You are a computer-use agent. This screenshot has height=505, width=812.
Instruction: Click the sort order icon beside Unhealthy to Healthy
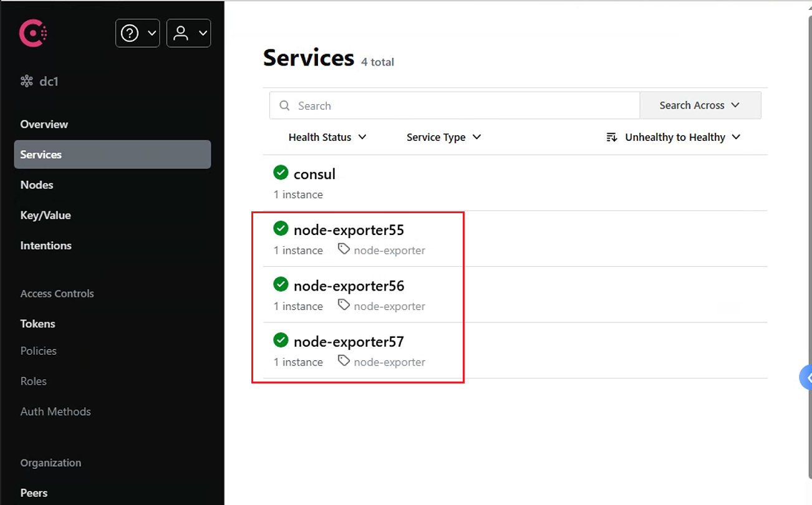(612, 137)
